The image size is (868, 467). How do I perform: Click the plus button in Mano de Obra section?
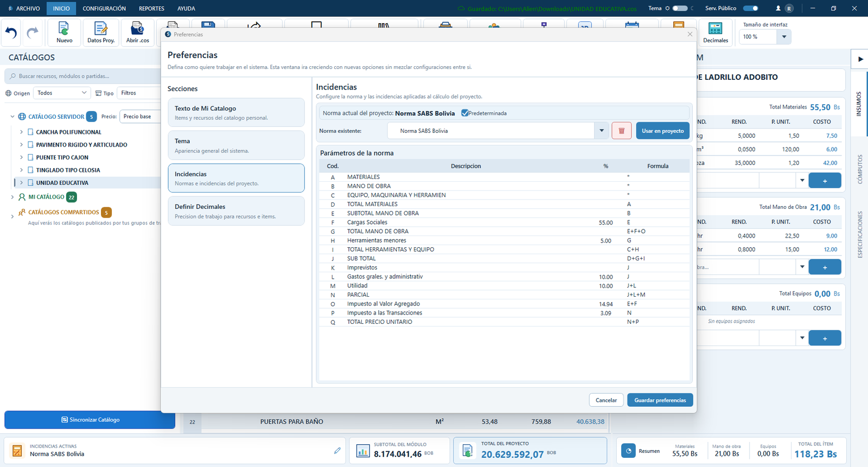pos(825,267)
